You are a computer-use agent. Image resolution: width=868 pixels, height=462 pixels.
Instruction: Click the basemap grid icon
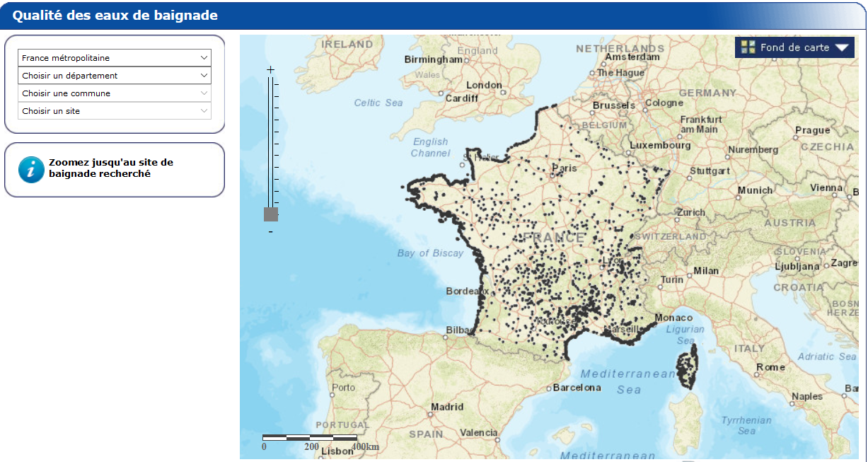coord(748,47)
